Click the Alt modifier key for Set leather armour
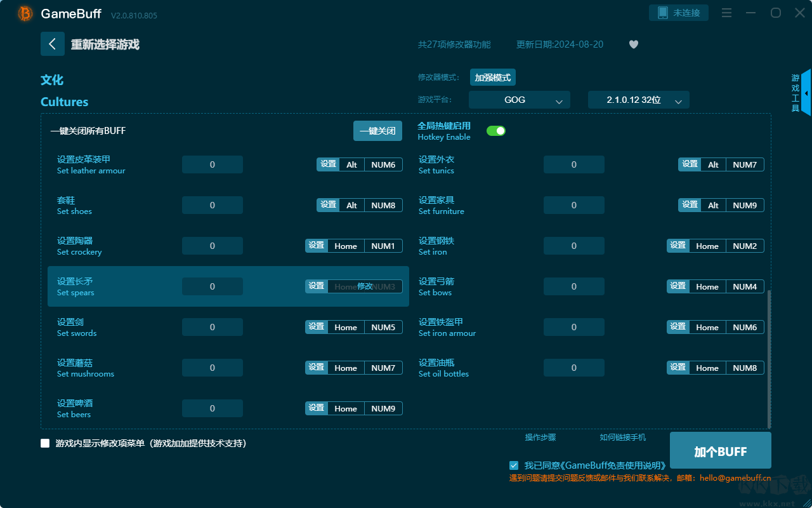This screenshot has height=508, width=812. click(x=352, y=164)
